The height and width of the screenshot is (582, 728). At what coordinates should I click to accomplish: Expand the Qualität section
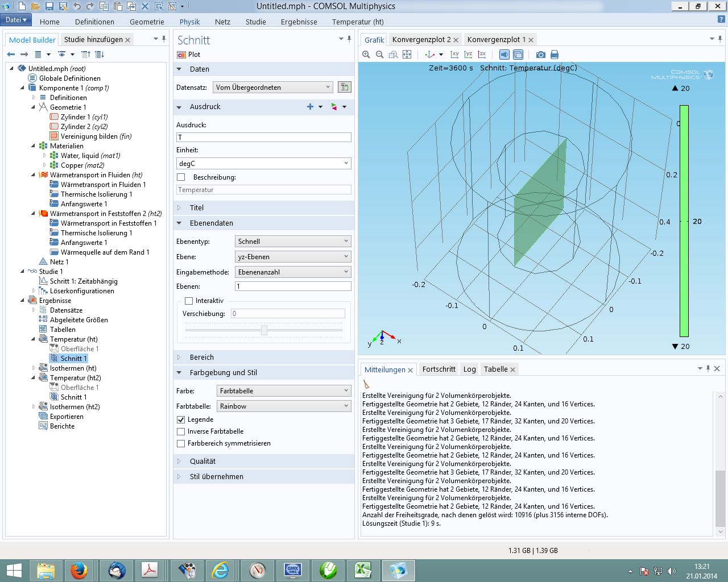pos(264,461)
